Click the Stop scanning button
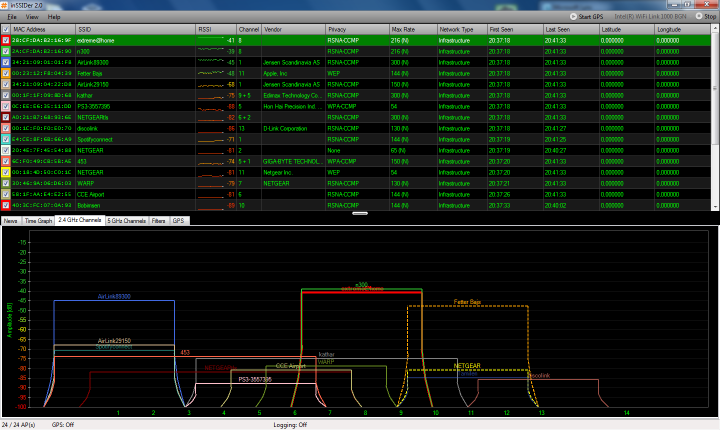The width and height of the screenshot is (720, 430). 706,17
